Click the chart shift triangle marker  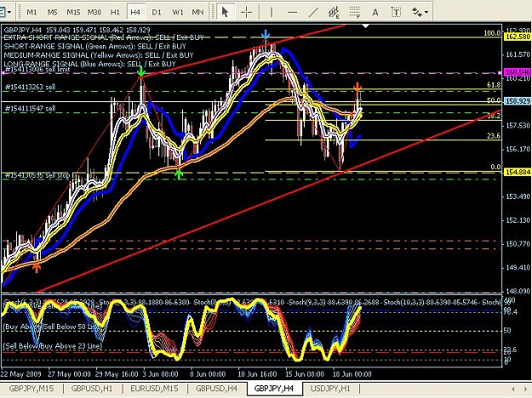pos(365,26)
